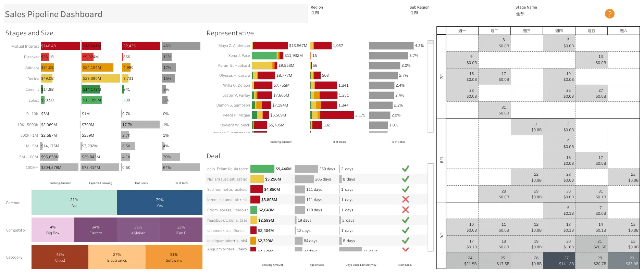This screenshot has width=644, height=273.
Task: Click the September 27 $141.2B calendar cell
Action: pos(559,261)
